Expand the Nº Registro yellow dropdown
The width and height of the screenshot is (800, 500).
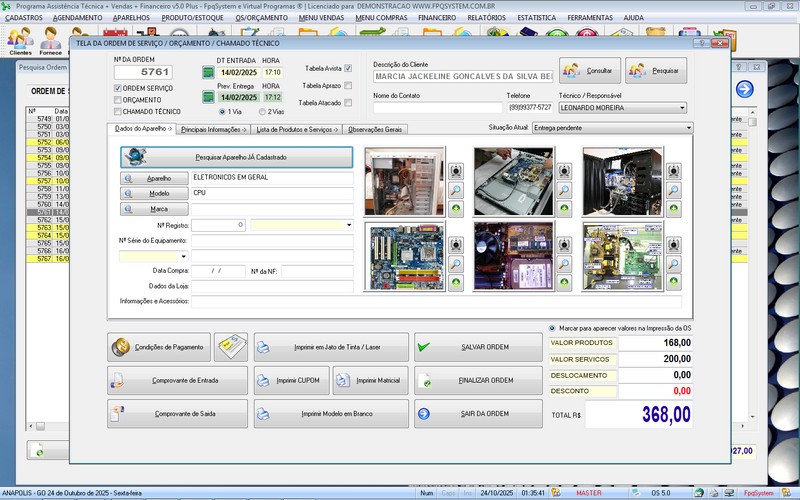[x=348, y=226]
